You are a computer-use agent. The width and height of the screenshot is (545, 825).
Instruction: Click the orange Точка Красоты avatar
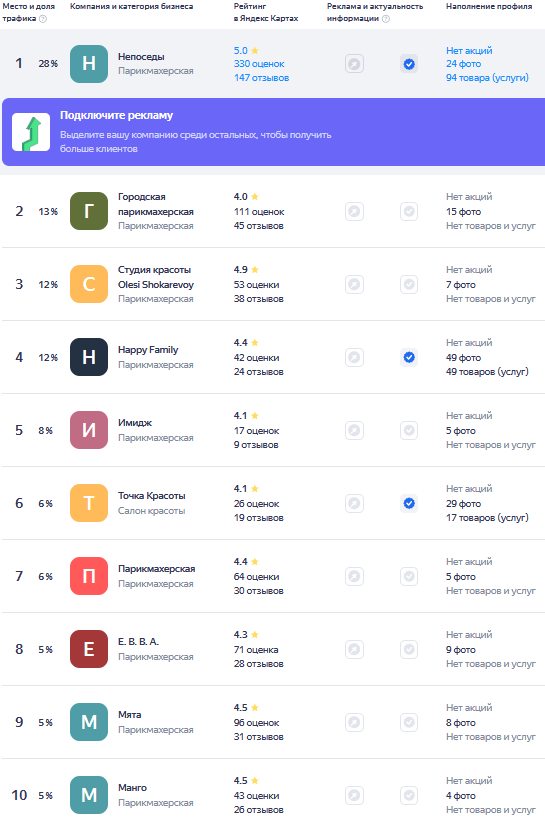89,503
